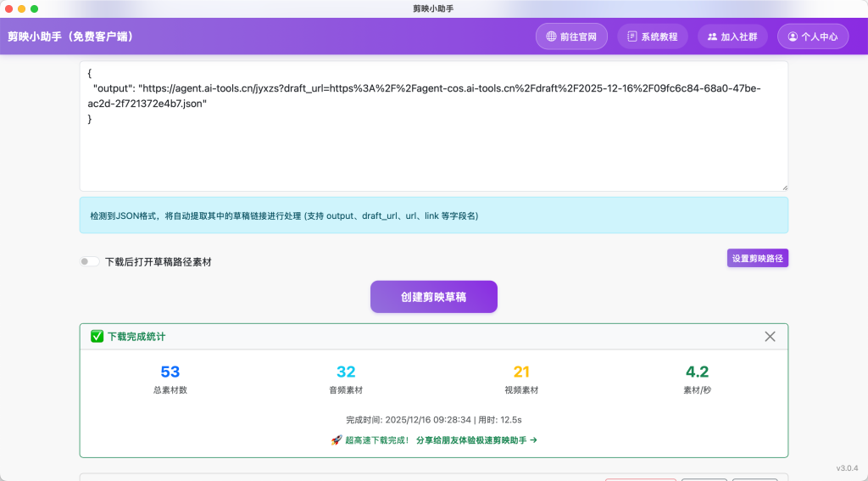868x481 pixels.
Task: Close the 下载完成统计 panel with X
Action: pos(770,337)
